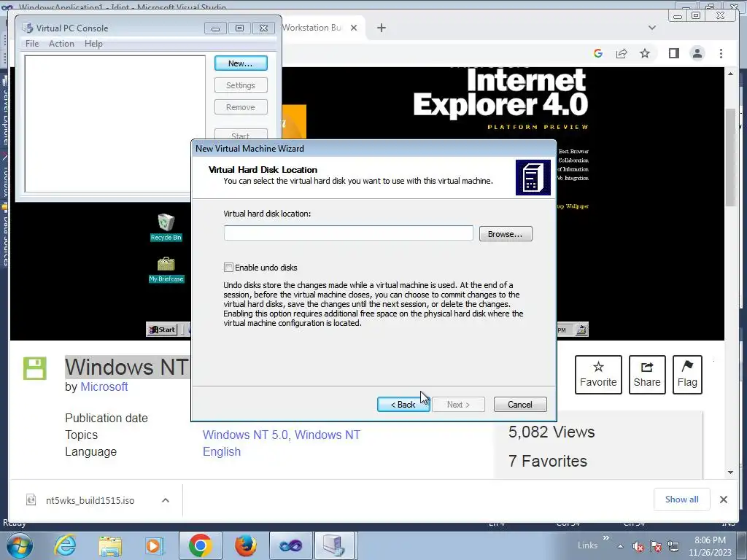
Task: Open the Help menu in Virtual PC Console
Action: (93, 43)
